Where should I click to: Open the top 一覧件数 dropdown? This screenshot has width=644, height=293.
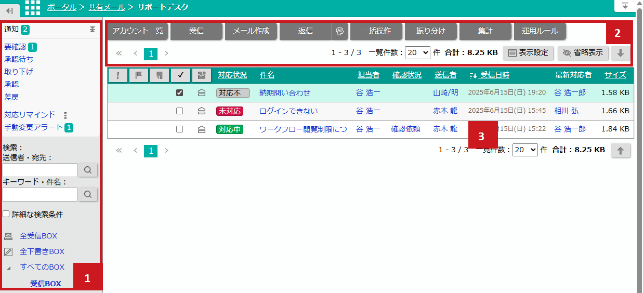tap(418, 52)
